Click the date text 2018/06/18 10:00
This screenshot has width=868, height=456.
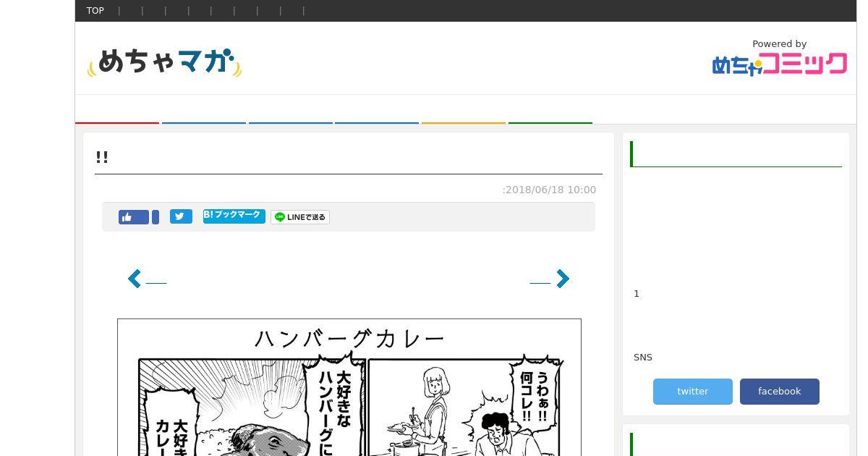[x=551, y=190]
